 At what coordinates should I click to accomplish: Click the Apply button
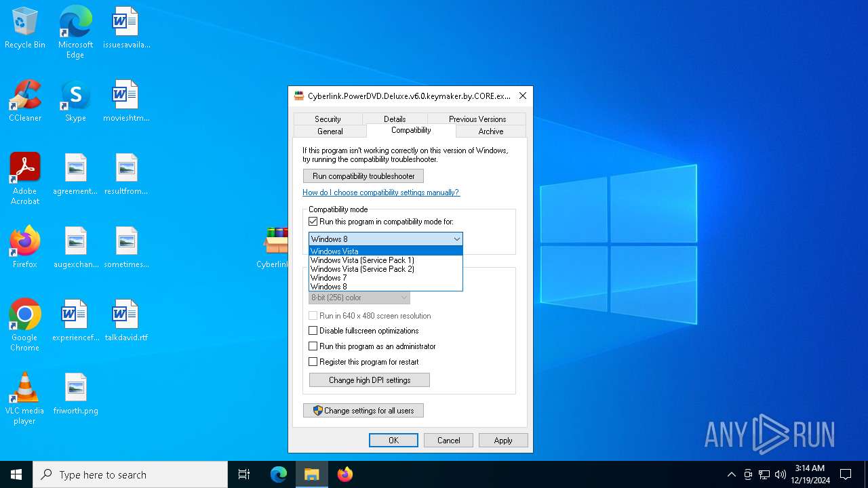click(x=503, y=441)
